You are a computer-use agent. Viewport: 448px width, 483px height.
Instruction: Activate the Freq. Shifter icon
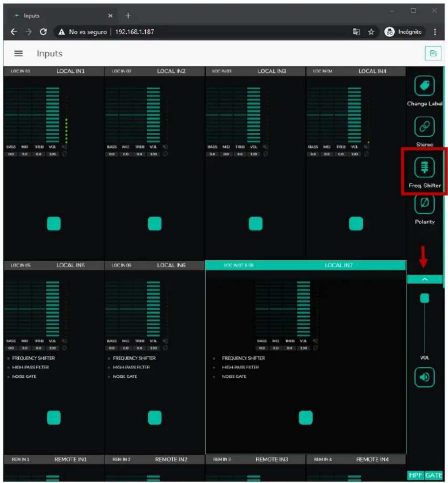point(425,167)
